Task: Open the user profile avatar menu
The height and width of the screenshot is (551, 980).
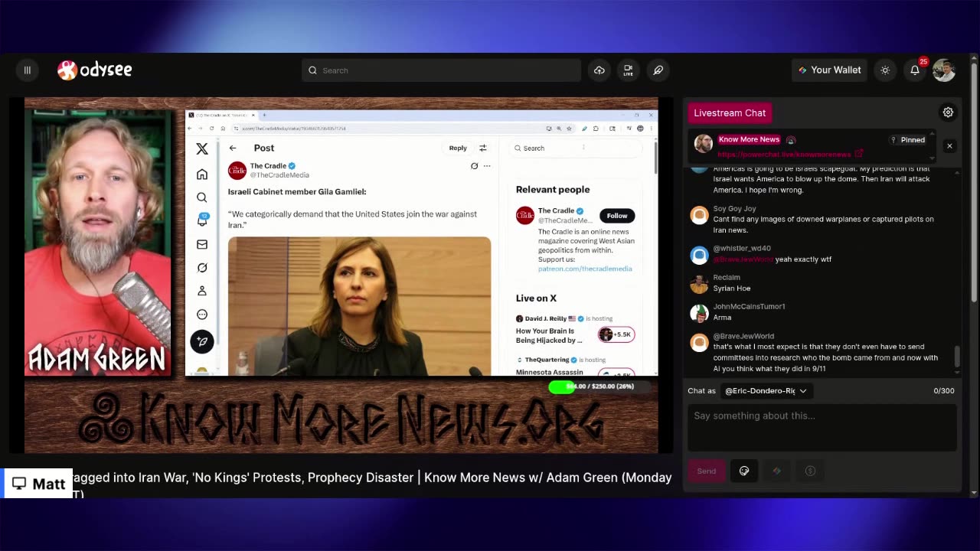Action: pyautogui.click(x=944, y=70)
